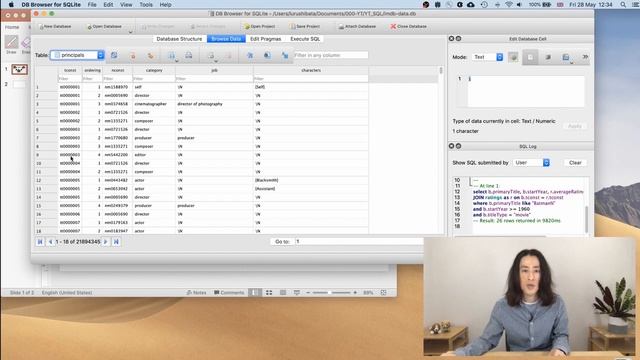
Task: Close the Edit Database Cell panel
Action: point(451,38)
